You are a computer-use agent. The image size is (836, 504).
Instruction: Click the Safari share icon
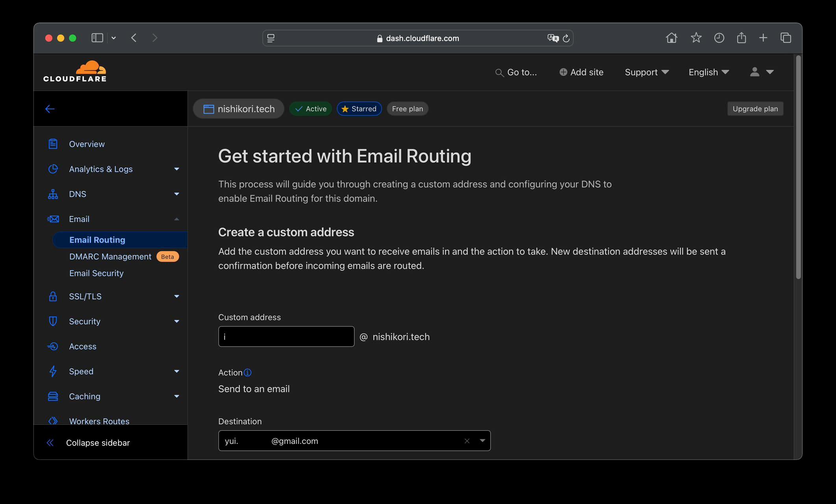coord(741,38)
